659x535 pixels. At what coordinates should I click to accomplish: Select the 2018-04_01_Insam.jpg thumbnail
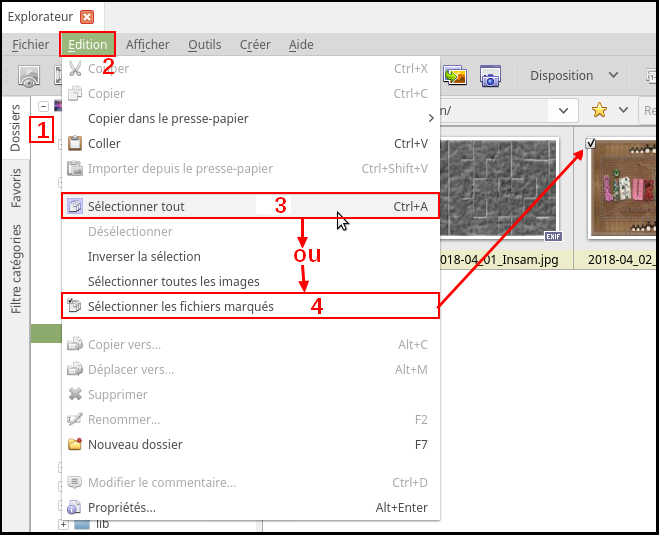click(498, 188)
